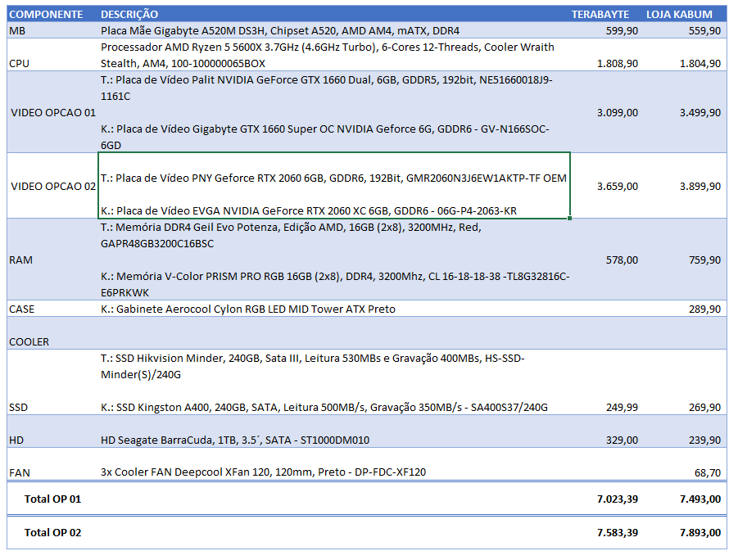This screenshot has height=560, width=738.
Task: Select the VIDEO OPCAO 01 cell
Action: (x=53, y=112)
